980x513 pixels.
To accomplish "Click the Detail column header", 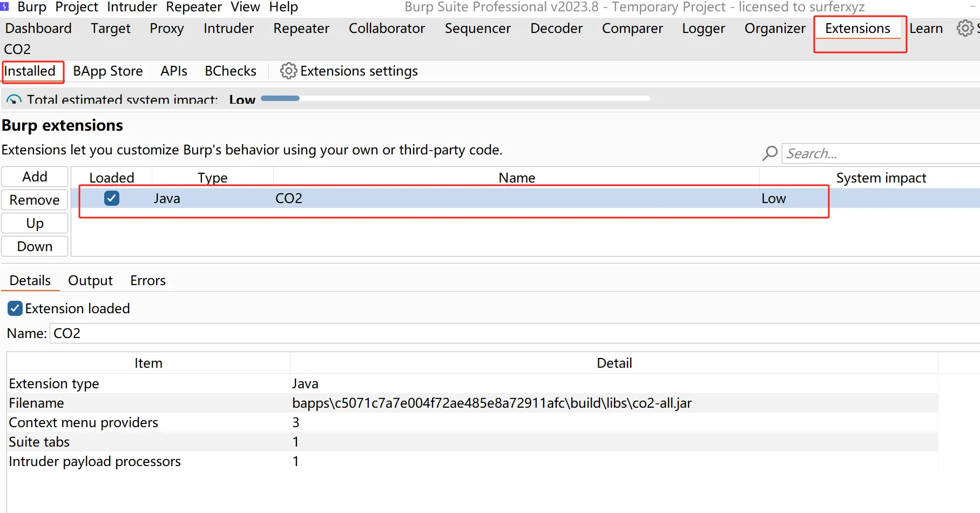I will 614,363.
